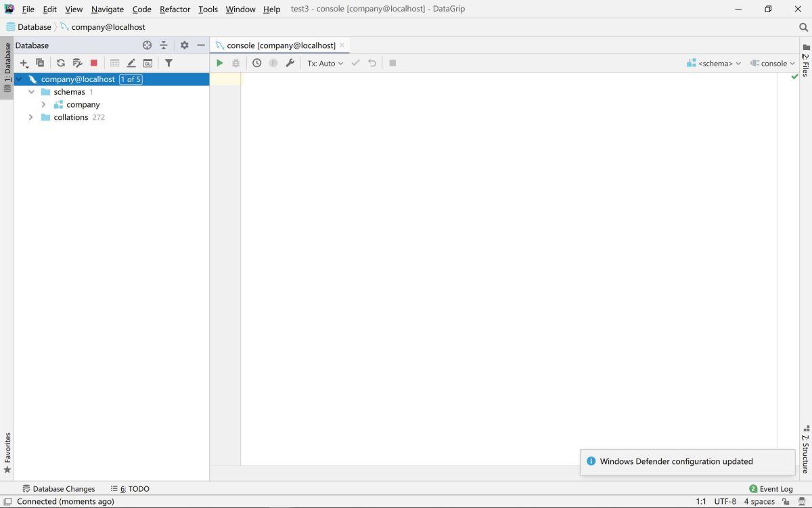
Task: Open console Settings wrench icon
Action: (x=290, y=63)
